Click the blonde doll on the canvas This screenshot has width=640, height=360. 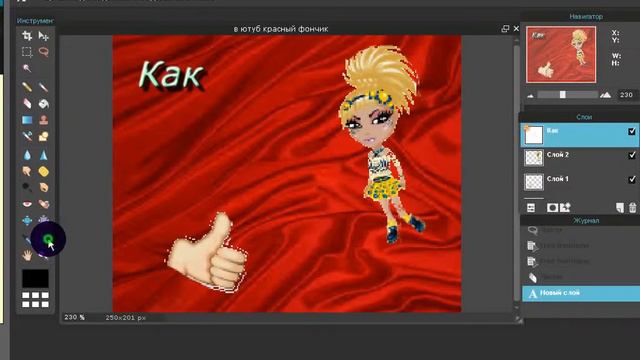click(x=382, y=143)
